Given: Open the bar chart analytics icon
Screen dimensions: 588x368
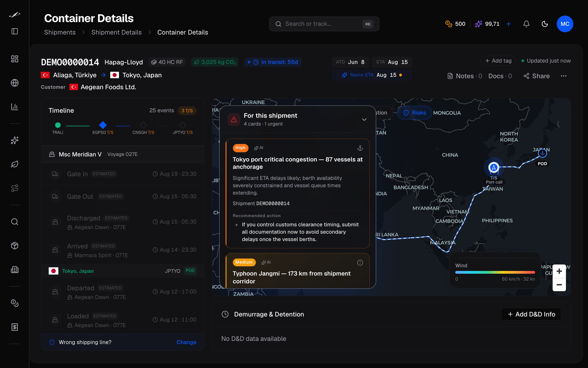Looking at the screenshot, I should pos(14,106).
